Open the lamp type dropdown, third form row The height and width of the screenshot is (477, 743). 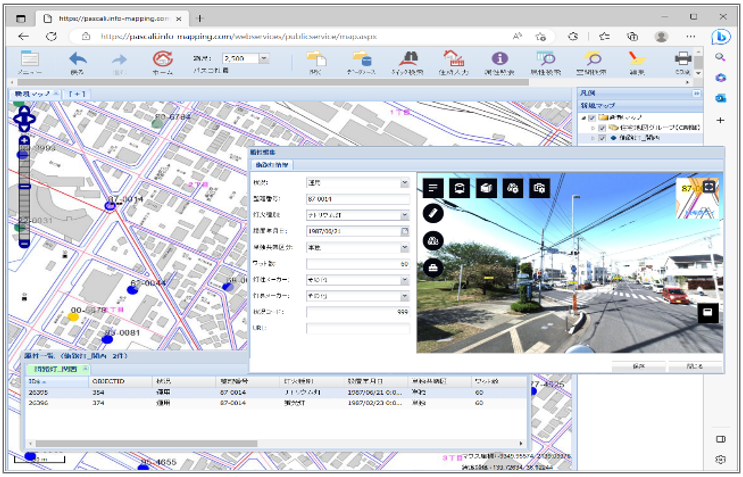[x=404, y=215]
